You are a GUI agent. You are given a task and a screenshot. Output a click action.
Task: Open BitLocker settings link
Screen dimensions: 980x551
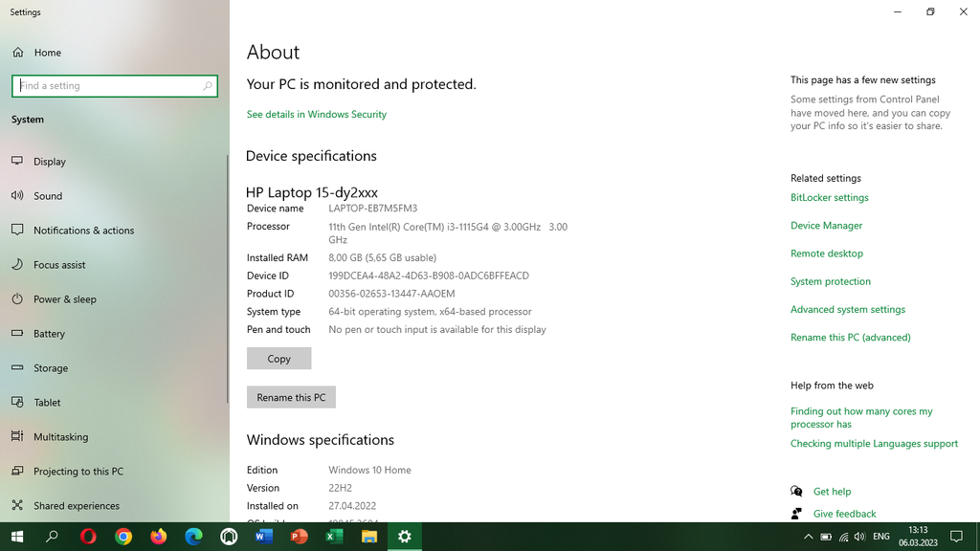(x=830, y=197)
